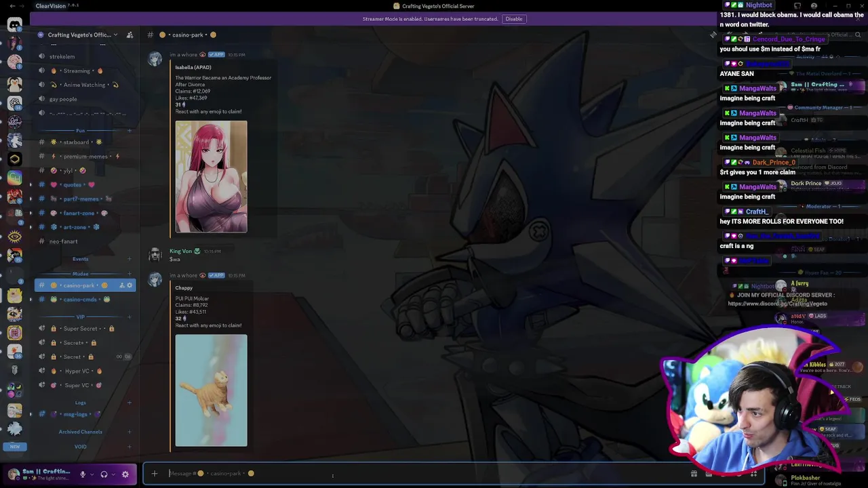Click the user avatar in the user panel
The height and width of the screenshot is (488, 868).
pyautogui.click(x=14, y=474)
